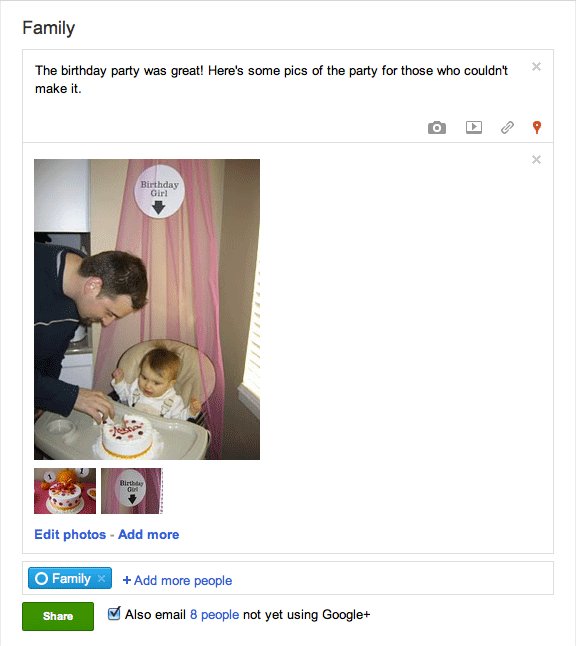Click the paperclip link icon

[507, 128]
